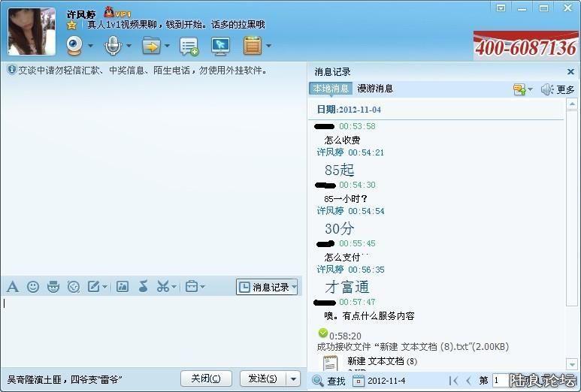The image size is (581, 392).
Task: Toggle the 消息记录 history panel button
Action: [x=267, y=287]
